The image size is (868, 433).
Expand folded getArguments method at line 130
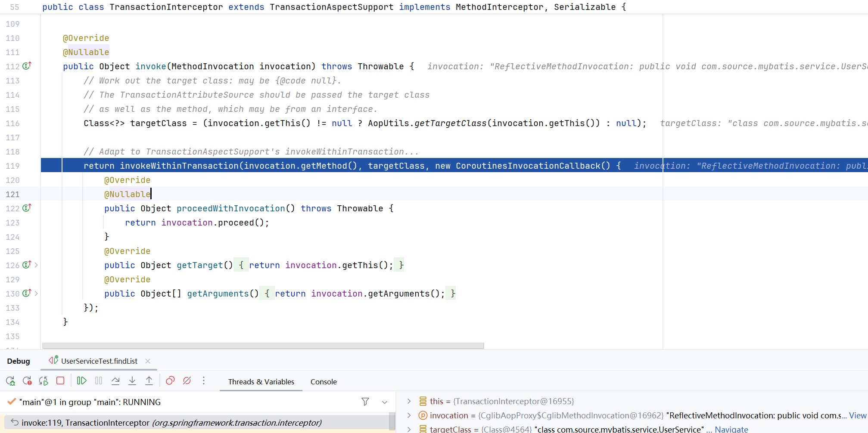pos(36,294)
